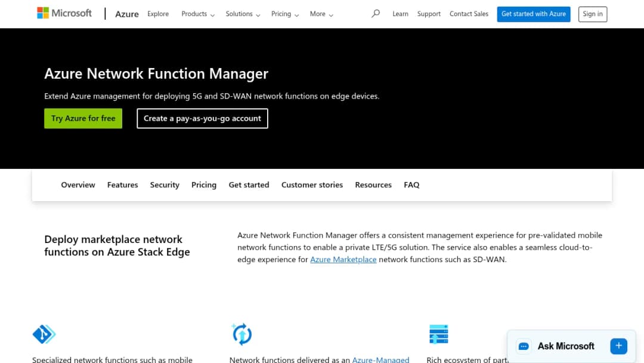Follow the Azure-Managed link
This screenshot has height=363, width=644.
click(x=380, y=359)
